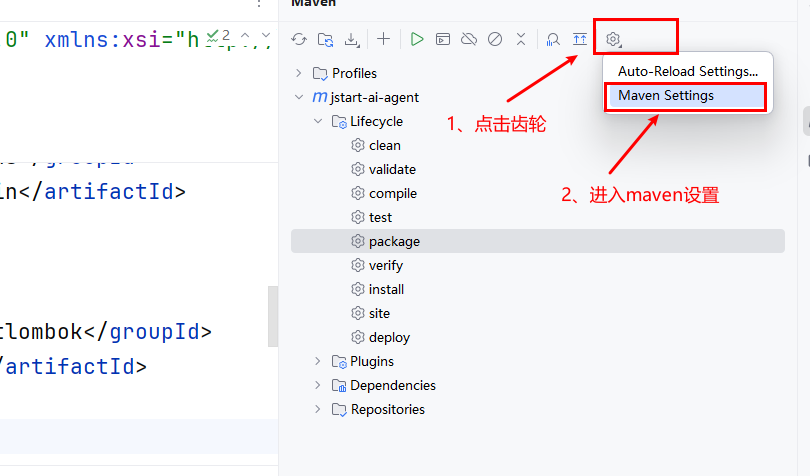Click the editor vertical scrollbar thumb
This screenshot has width=810, height=476.
273,316
